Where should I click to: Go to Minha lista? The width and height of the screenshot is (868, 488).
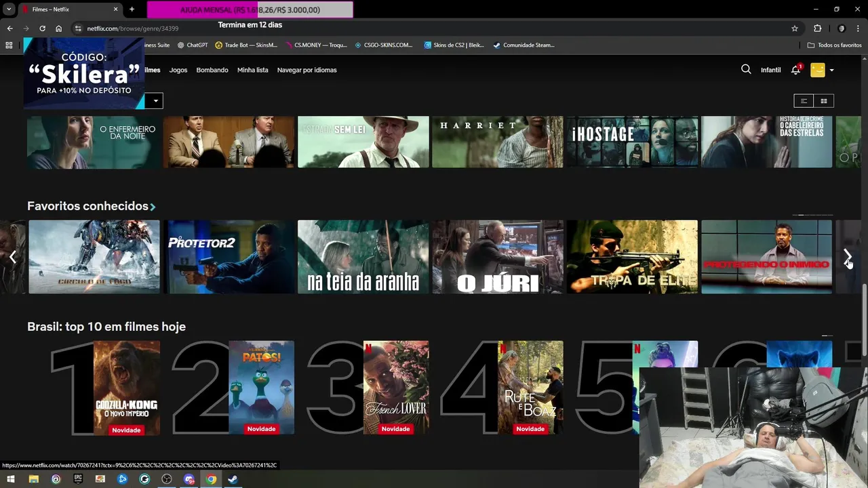[252, 70]
